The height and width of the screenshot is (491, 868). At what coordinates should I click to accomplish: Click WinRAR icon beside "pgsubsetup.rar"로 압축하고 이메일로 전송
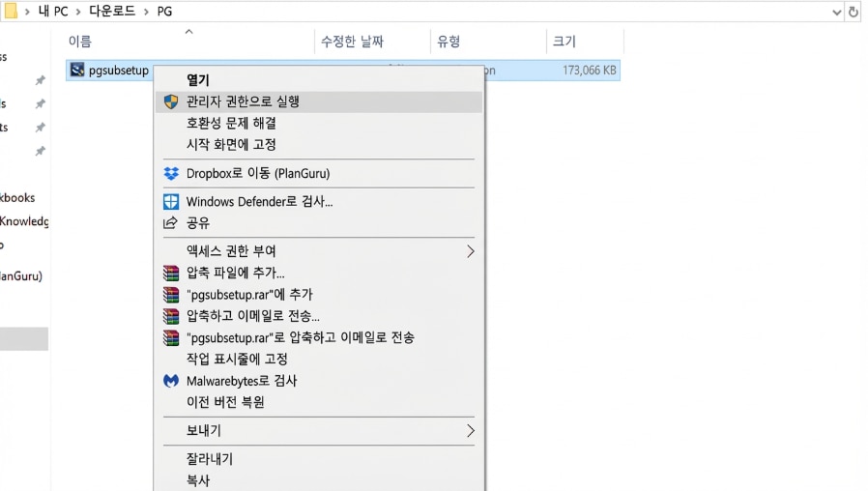pyautogui.click(x=171, y=337)
